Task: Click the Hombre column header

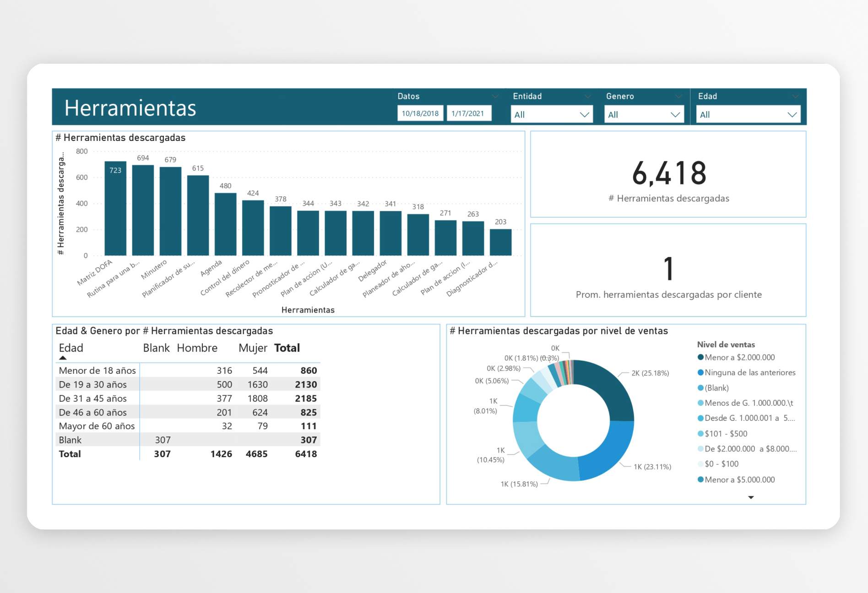Action: click(x=197, y=348)
